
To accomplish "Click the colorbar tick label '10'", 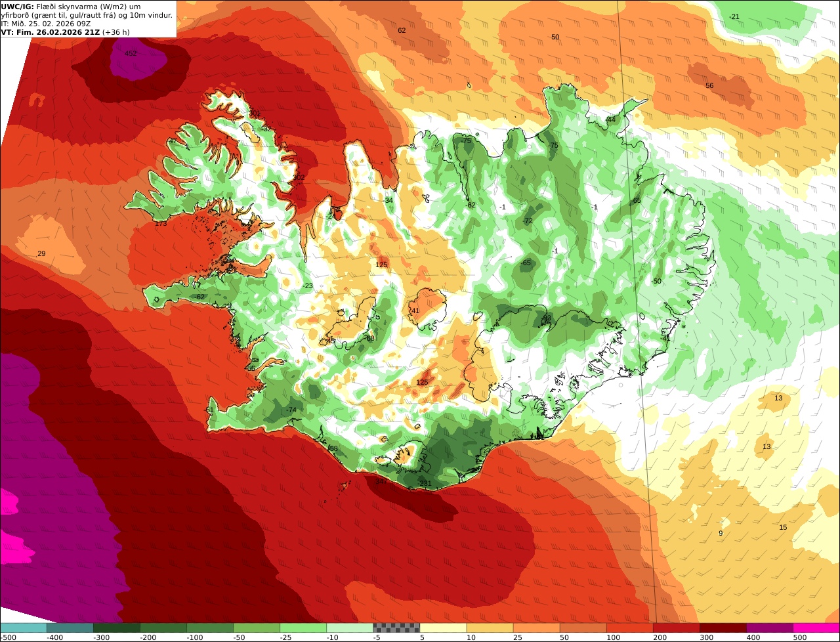I will pos(471,637).
